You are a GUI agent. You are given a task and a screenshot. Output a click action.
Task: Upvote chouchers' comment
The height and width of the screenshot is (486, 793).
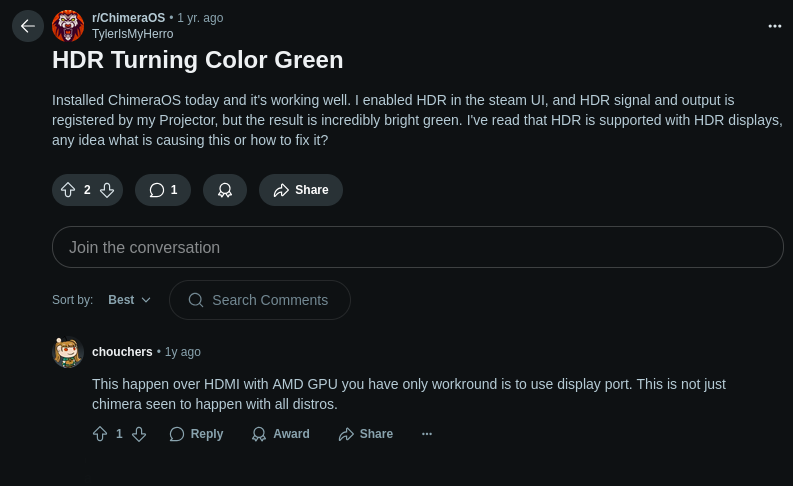pos(100,434)
